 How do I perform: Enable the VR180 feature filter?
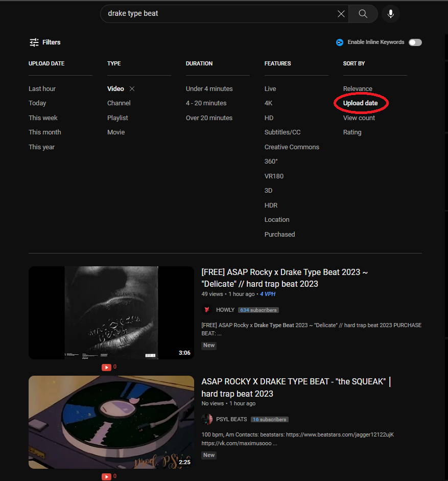pyautogui.click(x=274, y=176)
